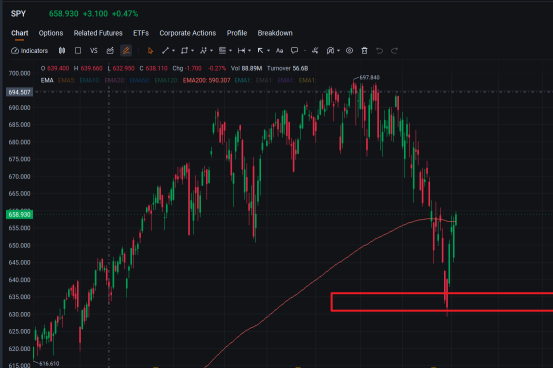The image size is (553, 368).
Task: Click the VS compare icon
Action: point(93,51)
